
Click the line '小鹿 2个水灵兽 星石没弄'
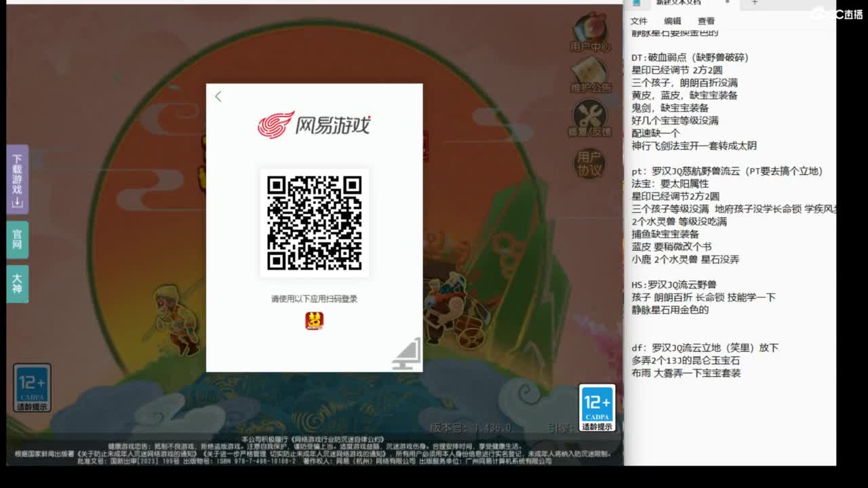point(685,260)
